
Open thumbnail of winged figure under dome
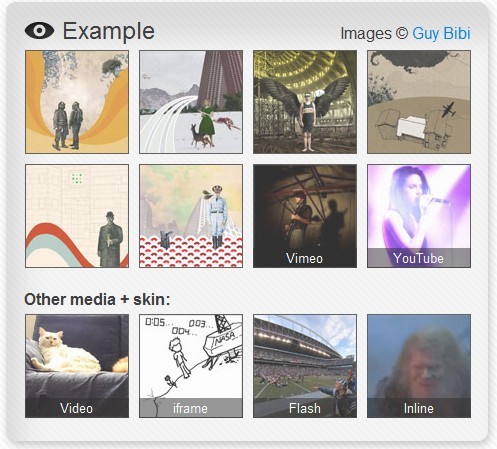305,102
